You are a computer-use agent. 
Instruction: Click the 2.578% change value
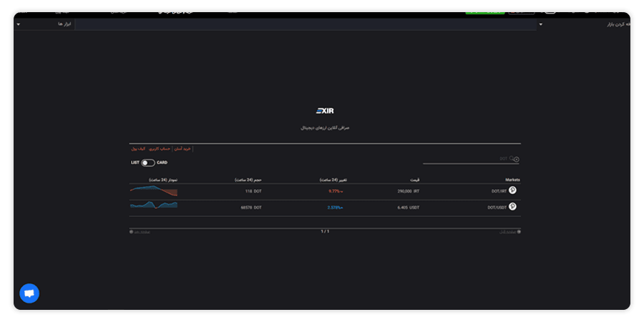click(x=335, y=208)
